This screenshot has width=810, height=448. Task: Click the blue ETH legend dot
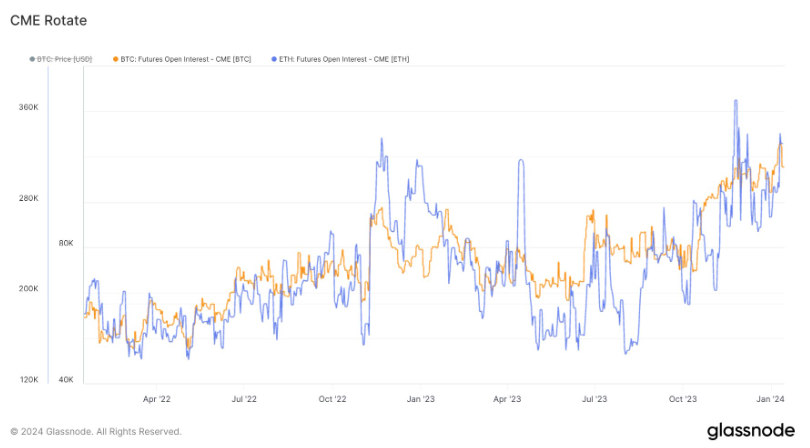[x=273, y=59]
